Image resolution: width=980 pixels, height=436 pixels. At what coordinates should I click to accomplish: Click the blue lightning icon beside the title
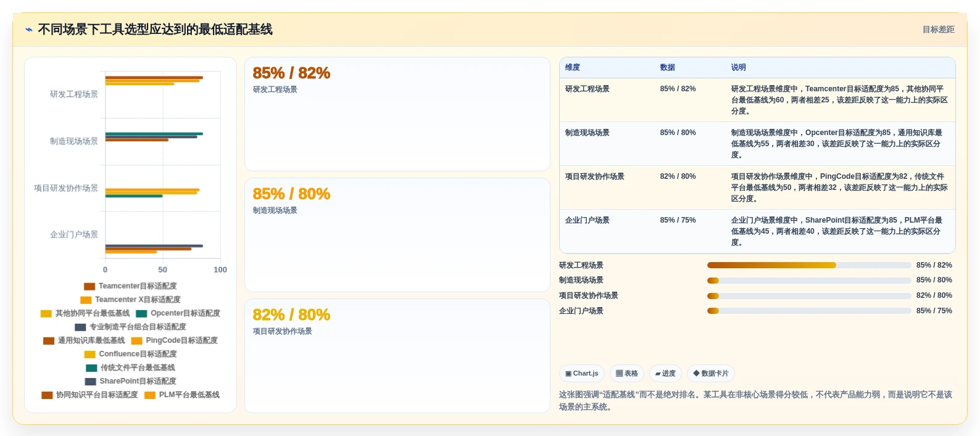[29, 30]
